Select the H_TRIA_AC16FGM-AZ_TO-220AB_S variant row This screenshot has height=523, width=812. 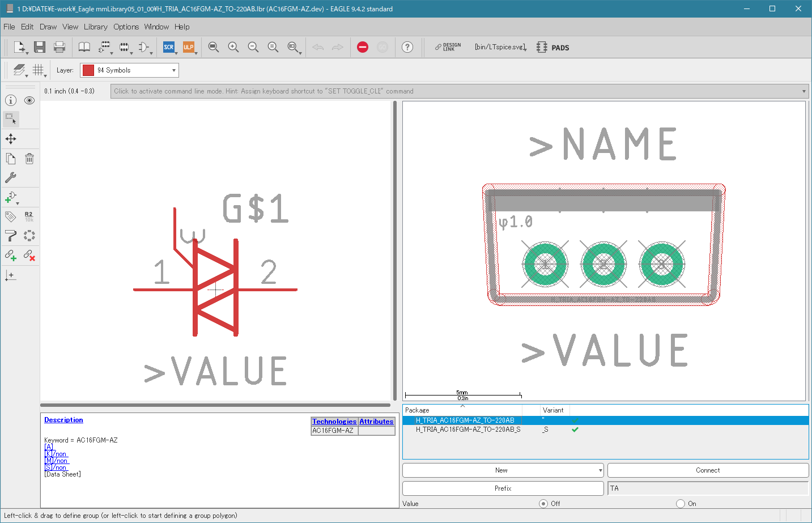[606, 430]
